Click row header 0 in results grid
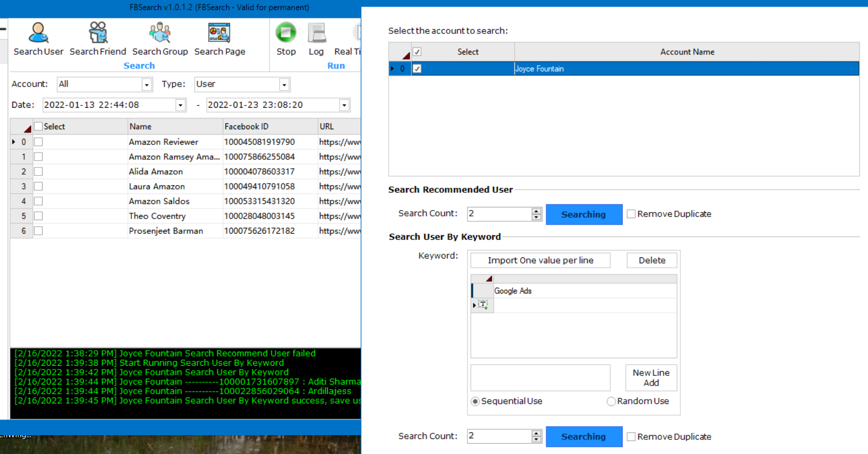Image resolution: width=868 pixels, height=454 pixels. coord(22,142)
